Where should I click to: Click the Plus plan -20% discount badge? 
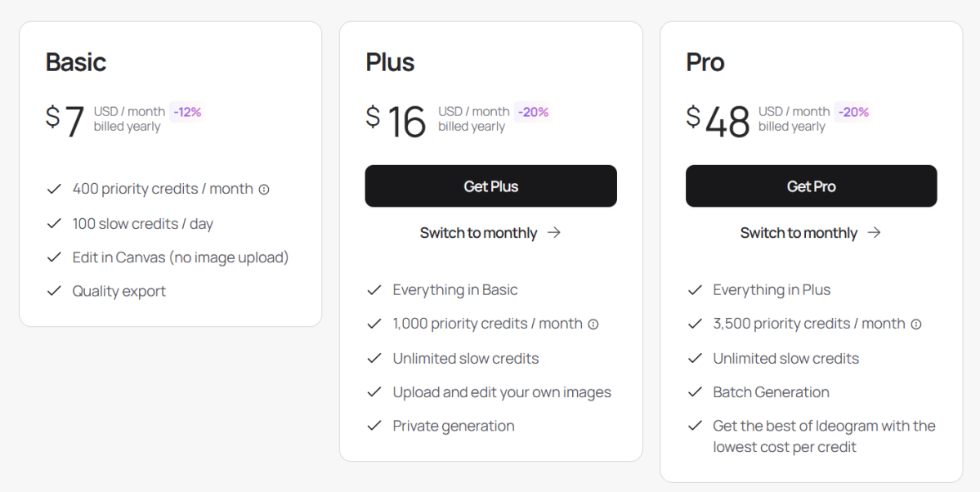click(x=534, y=112)
